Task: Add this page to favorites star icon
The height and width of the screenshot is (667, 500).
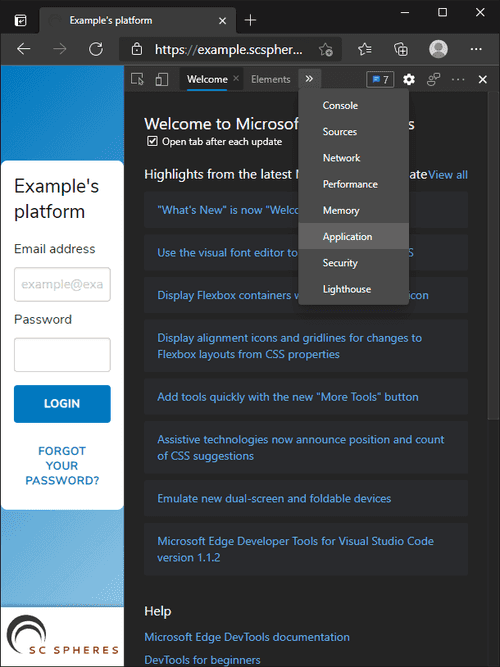Action: [326, 50]
